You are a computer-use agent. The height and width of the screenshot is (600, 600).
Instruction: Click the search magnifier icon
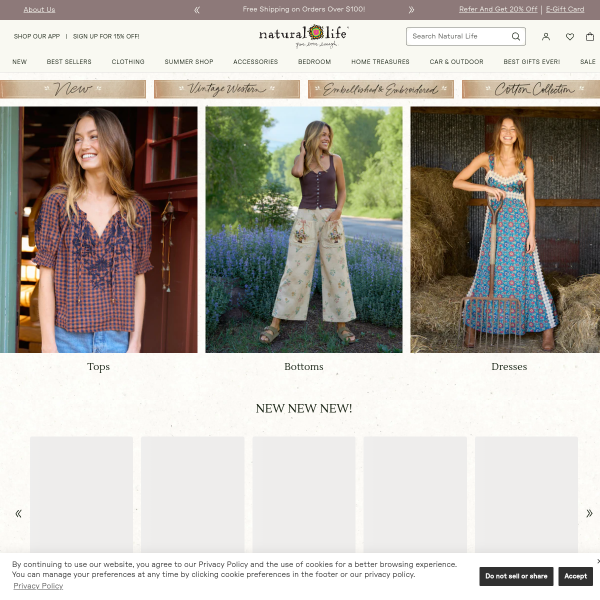click(x=515, y=36)
